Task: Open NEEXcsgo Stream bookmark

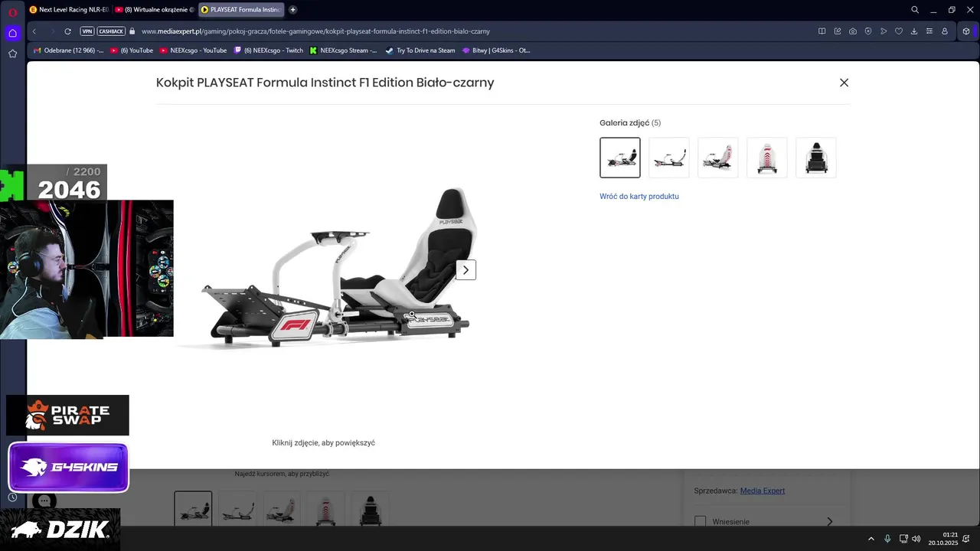Action: point(343,51)
